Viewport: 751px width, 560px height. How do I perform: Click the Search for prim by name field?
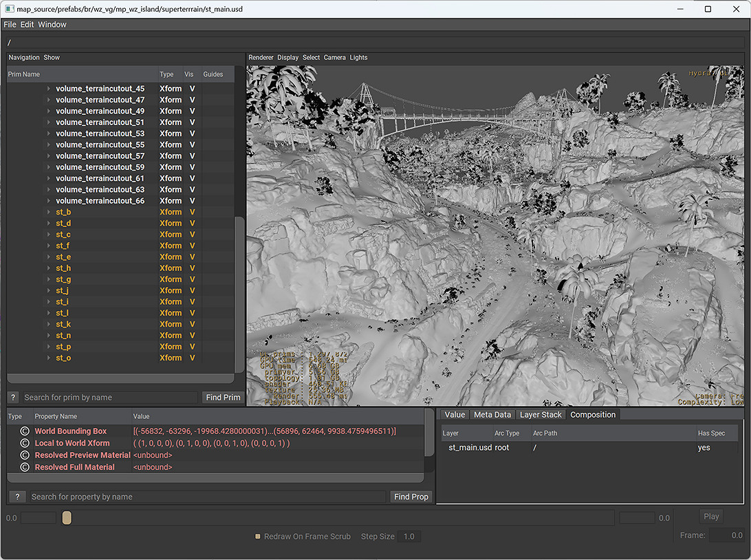(x=110, y=398)
